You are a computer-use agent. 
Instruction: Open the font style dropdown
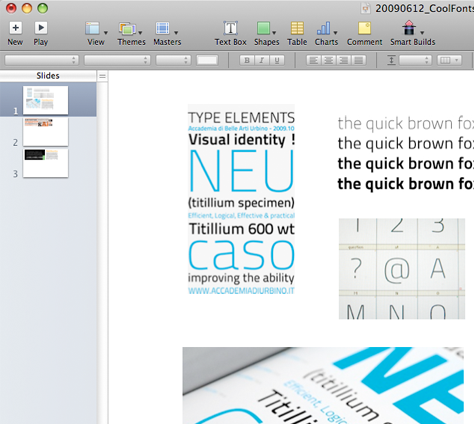(x=117, y=60)
